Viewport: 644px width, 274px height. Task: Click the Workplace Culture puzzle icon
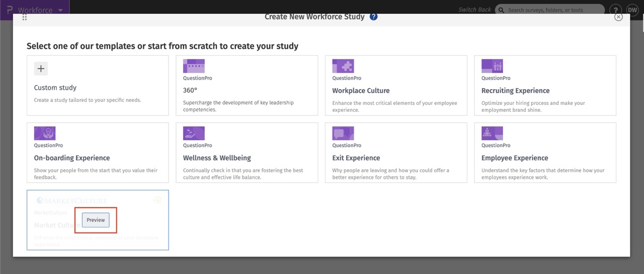(x=343, y=66)
